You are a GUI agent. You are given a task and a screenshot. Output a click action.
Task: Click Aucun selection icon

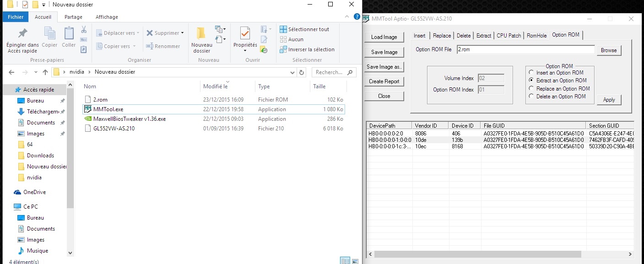click(283, 39)
